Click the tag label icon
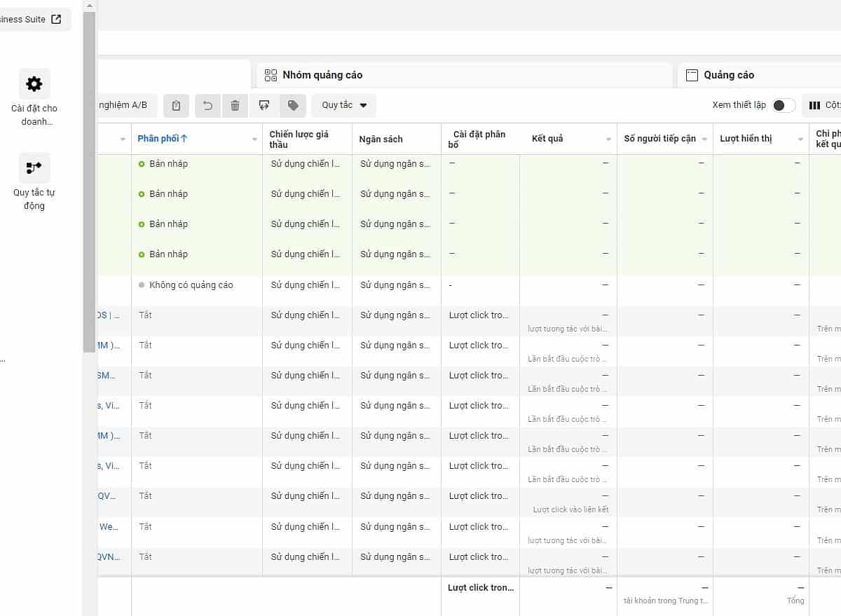The height and width of the screenshot is (616, 841). point(293,106)
